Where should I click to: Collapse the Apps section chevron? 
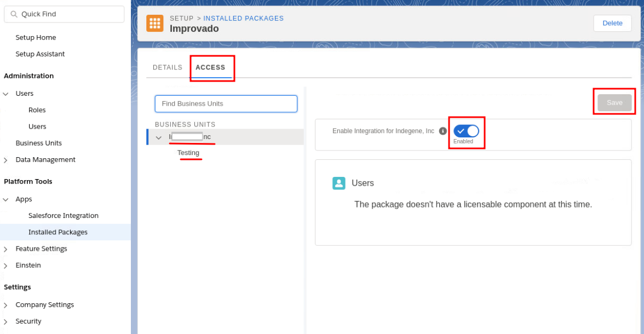click(5, 200)
